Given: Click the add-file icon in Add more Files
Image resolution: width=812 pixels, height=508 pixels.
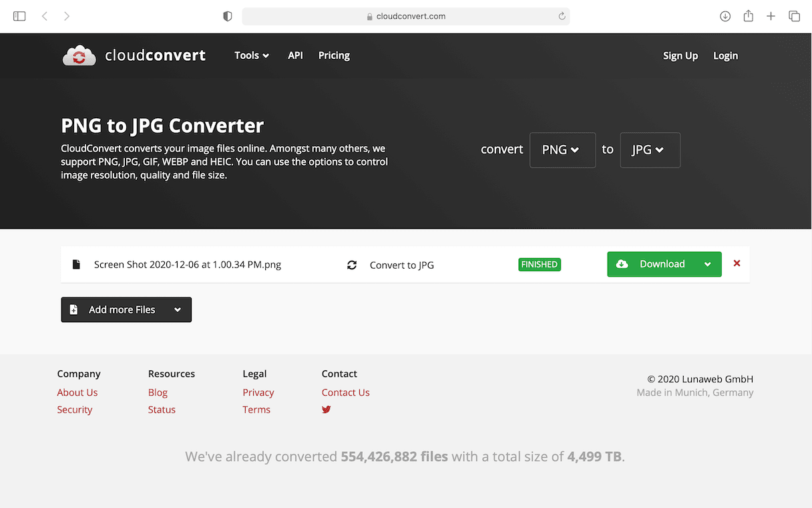Looking at the screenshot, I should (x=75, y=309).
